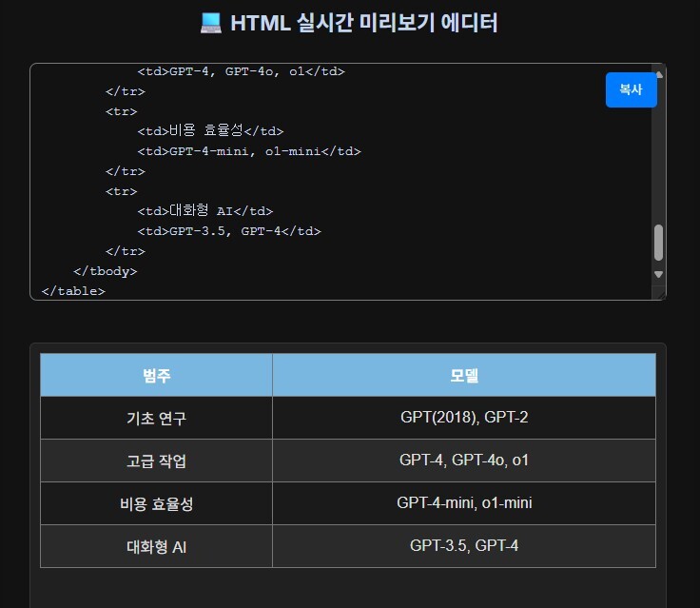Viewport: 700px width, 608px height.
Task: Click the code line with GPT-4, GPT-4o, o1
Action: tap(241, 71)
